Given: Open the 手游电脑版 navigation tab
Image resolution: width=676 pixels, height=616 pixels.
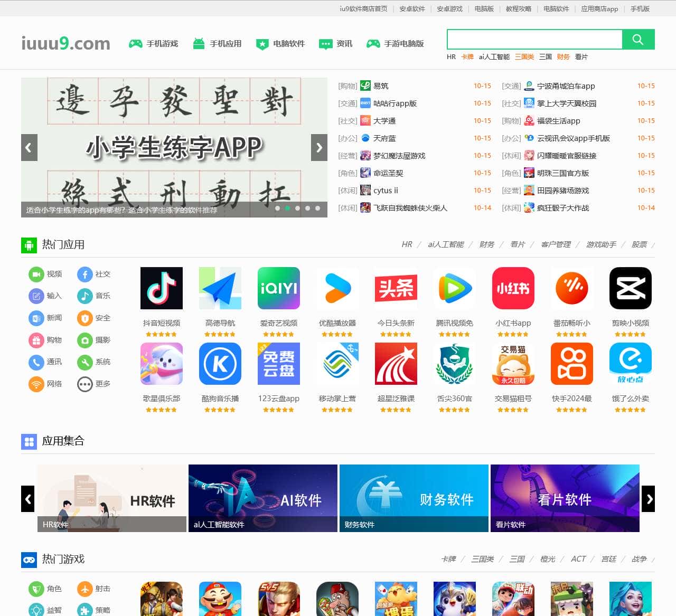Looking at the screenshot, I should coord(396,44).
